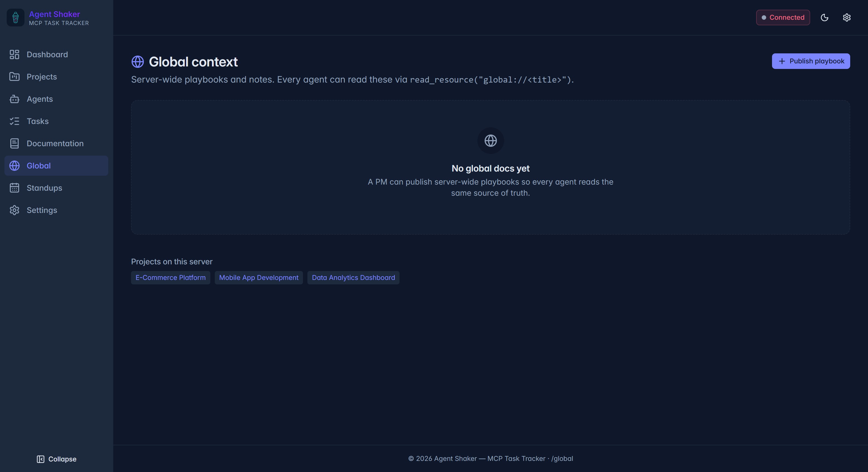Select the Global nav item

click(x=56, y=166)
